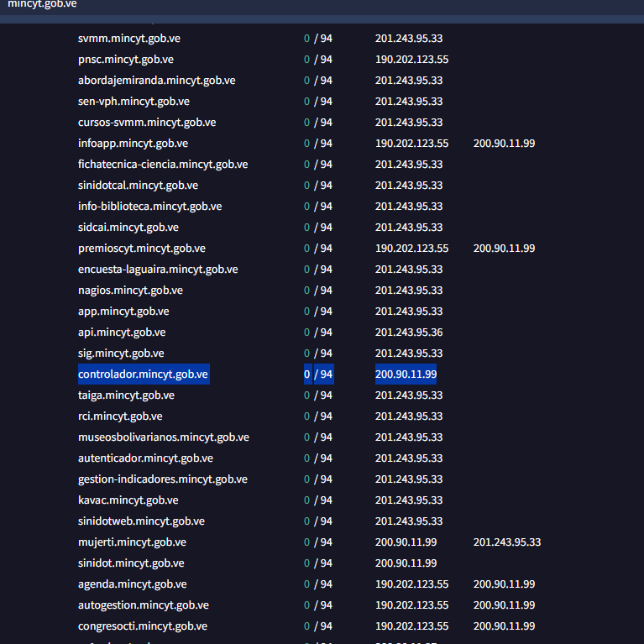
Task: Click sinidot.mincyt.gob.ve entry
Action: [x=131, y=562]
